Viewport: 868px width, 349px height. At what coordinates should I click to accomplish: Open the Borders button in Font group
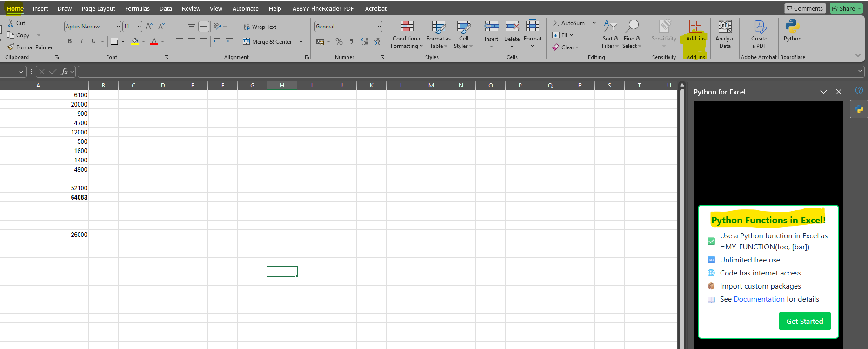click(114, 41)
